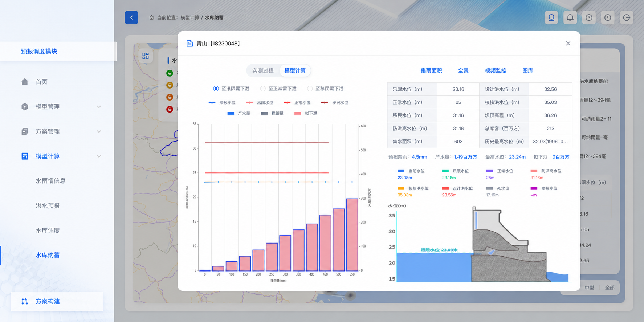Open the 视频监控 link
The width and height of the screenshot is (644, 322).
coord(496,70)
